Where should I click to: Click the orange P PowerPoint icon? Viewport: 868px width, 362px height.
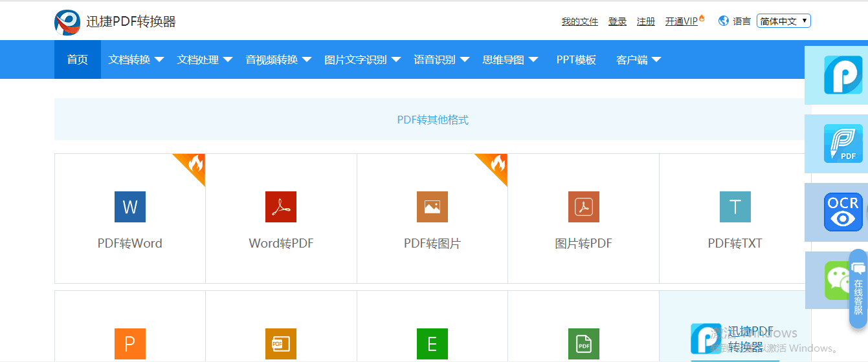(x=130, y=344)
